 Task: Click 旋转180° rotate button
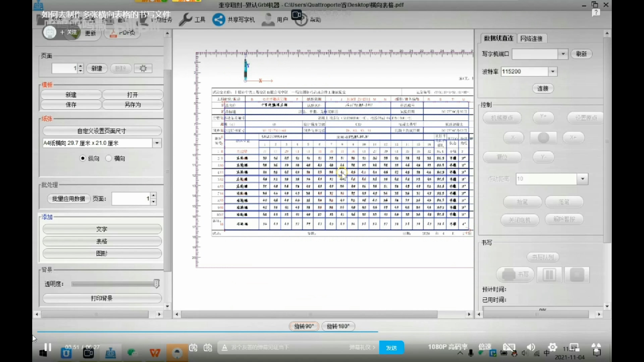(338, 326)
